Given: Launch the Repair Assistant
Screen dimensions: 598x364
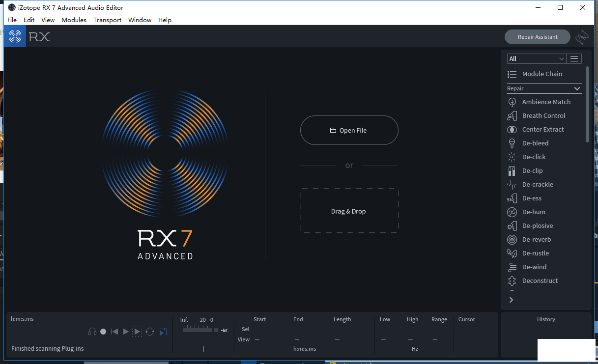Looking at the screenshot, I should (x=538, y=37).
